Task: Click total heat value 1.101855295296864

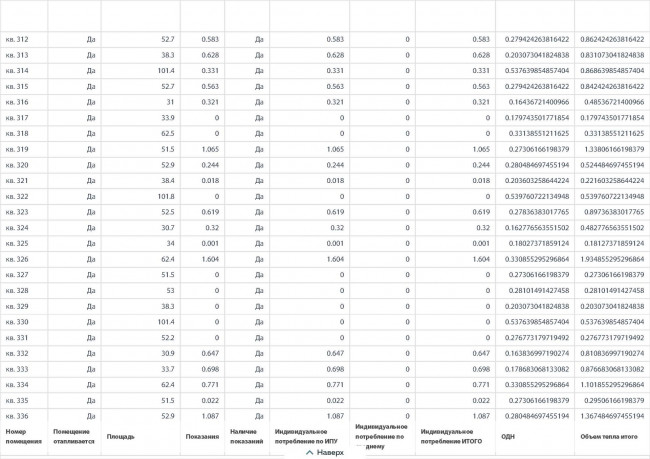Action: (612, 385)
